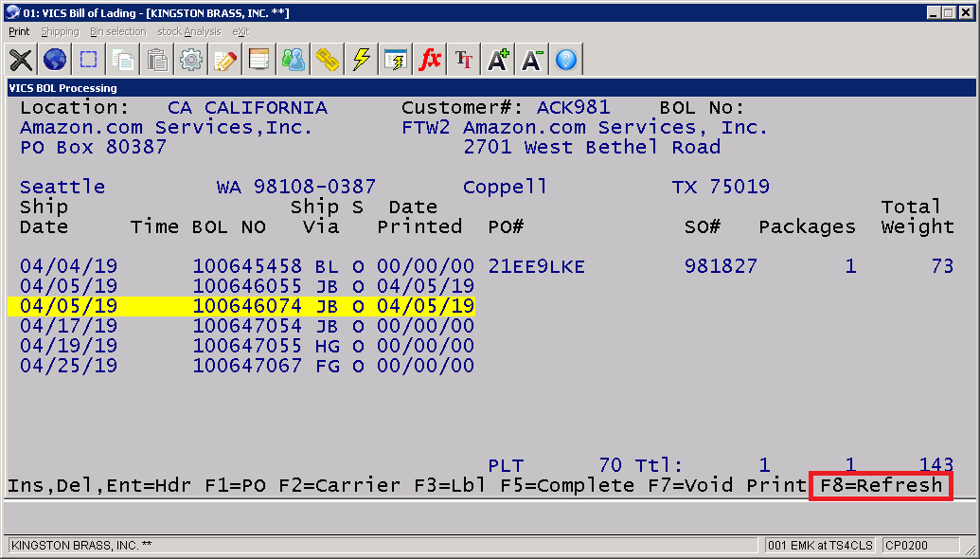The height and width of the screenshot is (559, 980).
Task: Click ship date 04/25/19
Action: click(x=68, y=366)
